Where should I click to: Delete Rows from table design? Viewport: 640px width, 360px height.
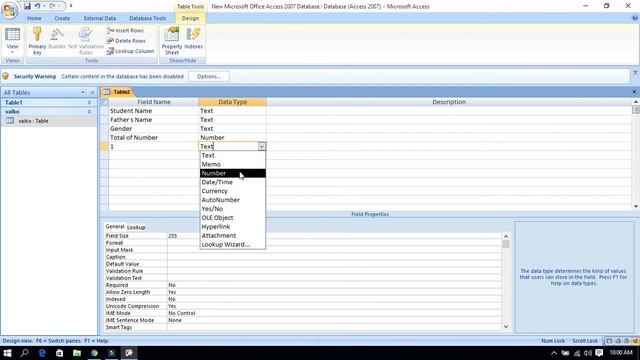tap(126, 41)
